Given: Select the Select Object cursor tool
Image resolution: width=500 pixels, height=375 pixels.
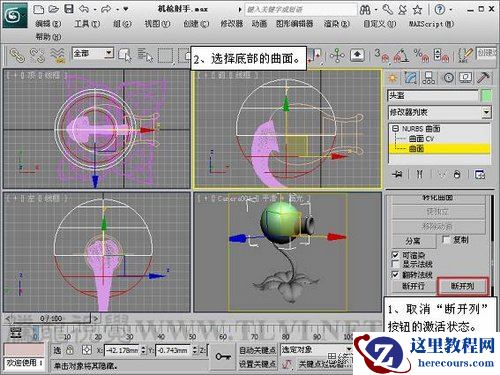Looking at the screenshot, I should click(125, 55).
